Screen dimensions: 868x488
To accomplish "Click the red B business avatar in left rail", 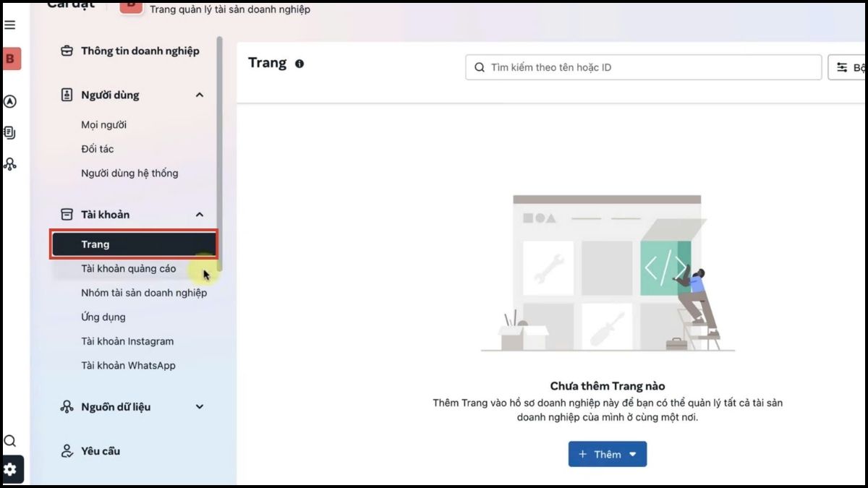I will point(10,59).
